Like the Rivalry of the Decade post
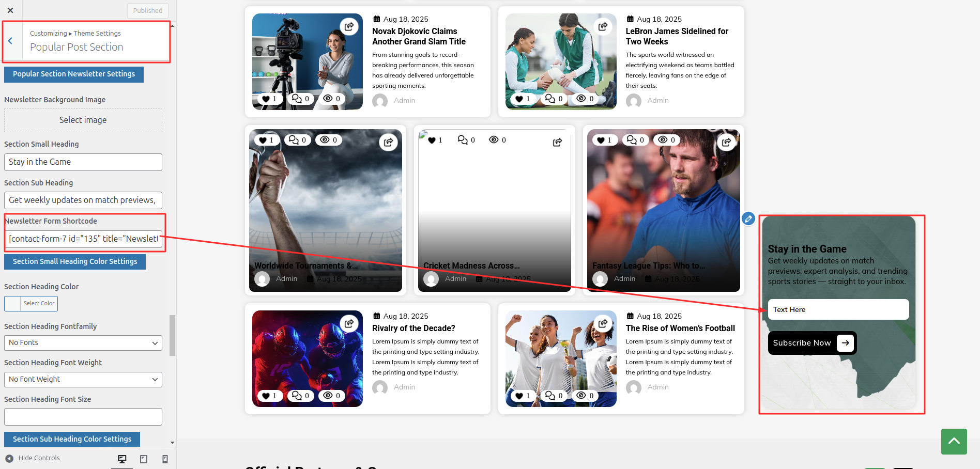This screenshot has height=469, width=980. point(266,396)
